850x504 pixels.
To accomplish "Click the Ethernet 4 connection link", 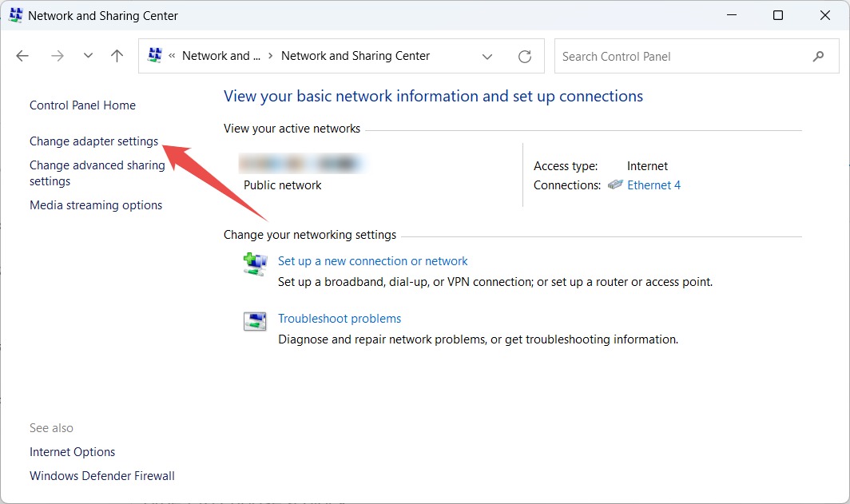I will click(x=654, y=185).
